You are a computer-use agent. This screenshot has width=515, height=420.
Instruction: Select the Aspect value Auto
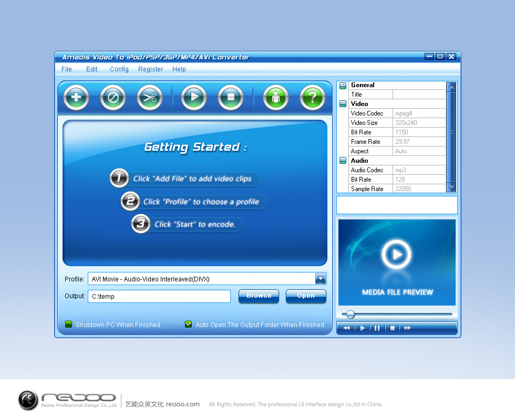[401, 151]
